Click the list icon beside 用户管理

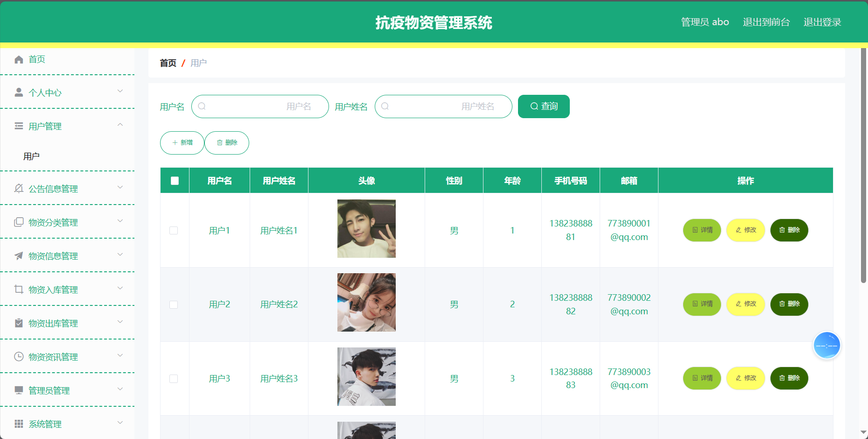(19, 126)
